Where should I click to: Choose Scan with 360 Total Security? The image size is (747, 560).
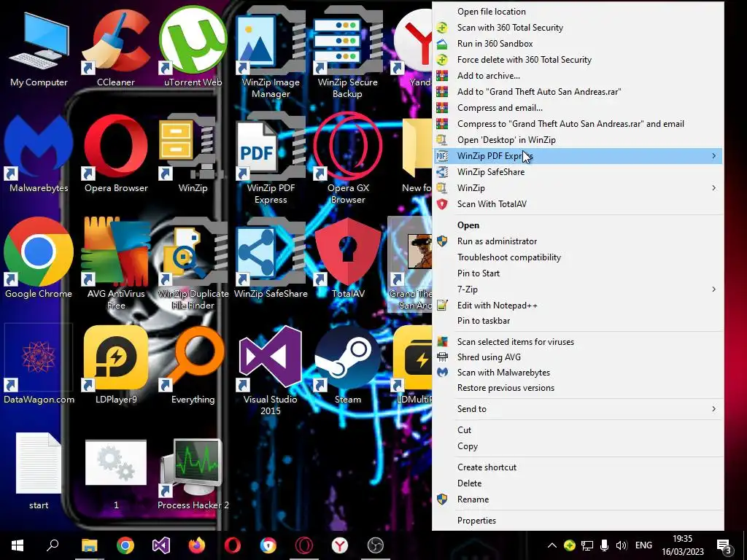[x=578, y=28]
